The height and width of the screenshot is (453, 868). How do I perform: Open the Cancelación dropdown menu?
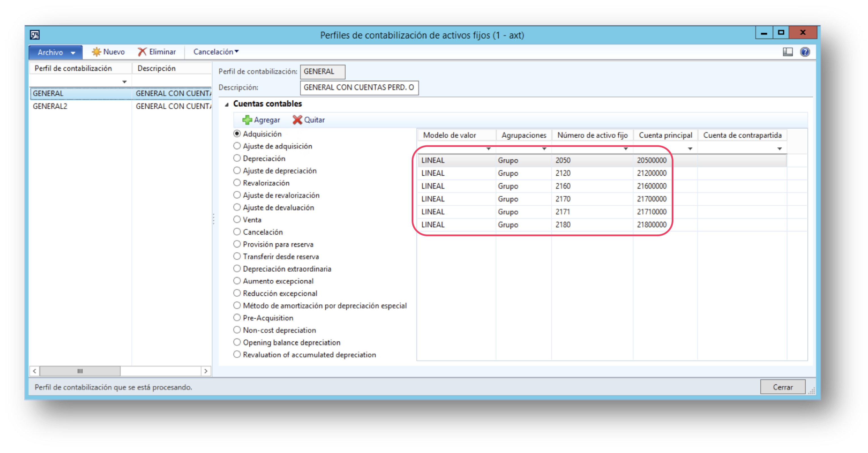(216, 52)
